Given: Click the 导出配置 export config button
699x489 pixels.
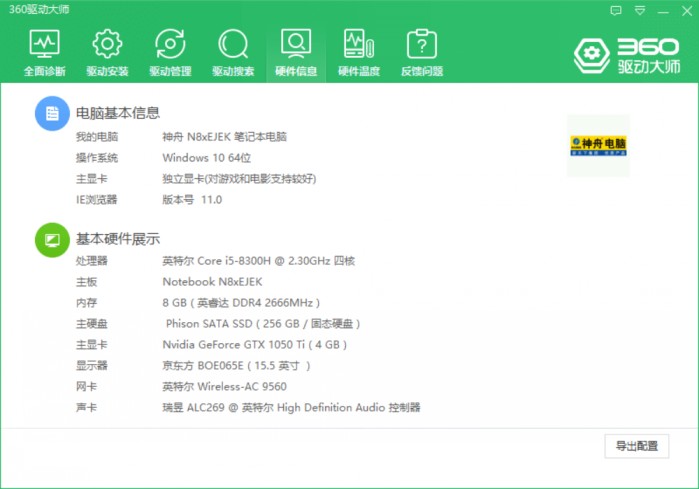Looking at the screenshot, I should 637,446.
